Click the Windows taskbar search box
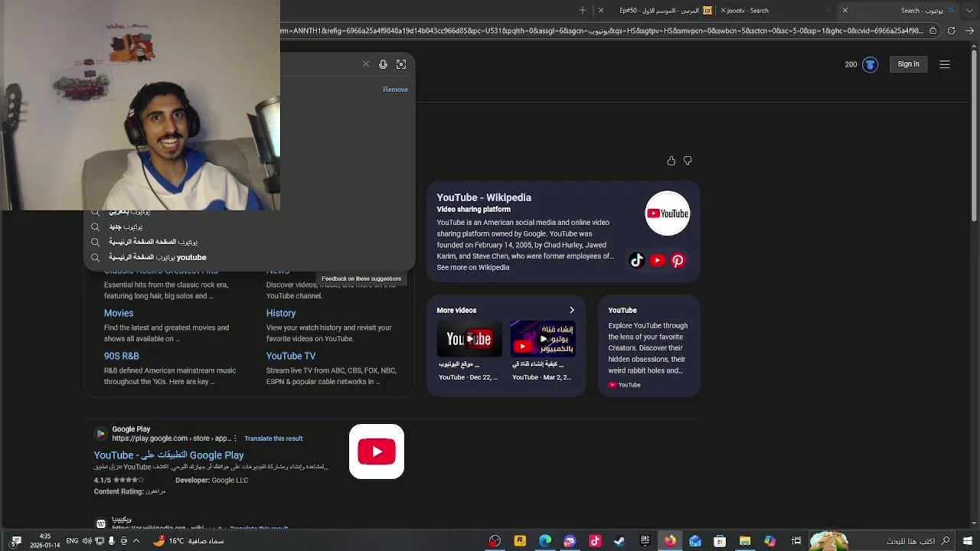 tap(880, 541)
